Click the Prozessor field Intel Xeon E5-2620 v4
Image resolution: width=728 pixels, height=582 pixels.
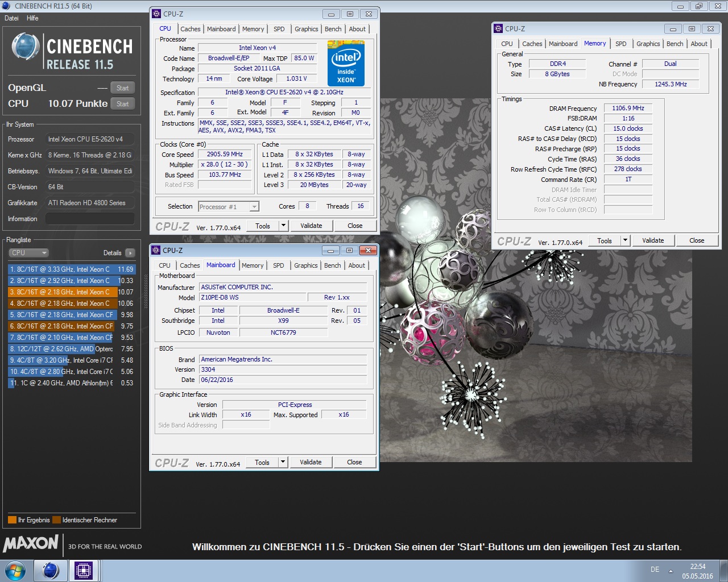coord(90,139)
